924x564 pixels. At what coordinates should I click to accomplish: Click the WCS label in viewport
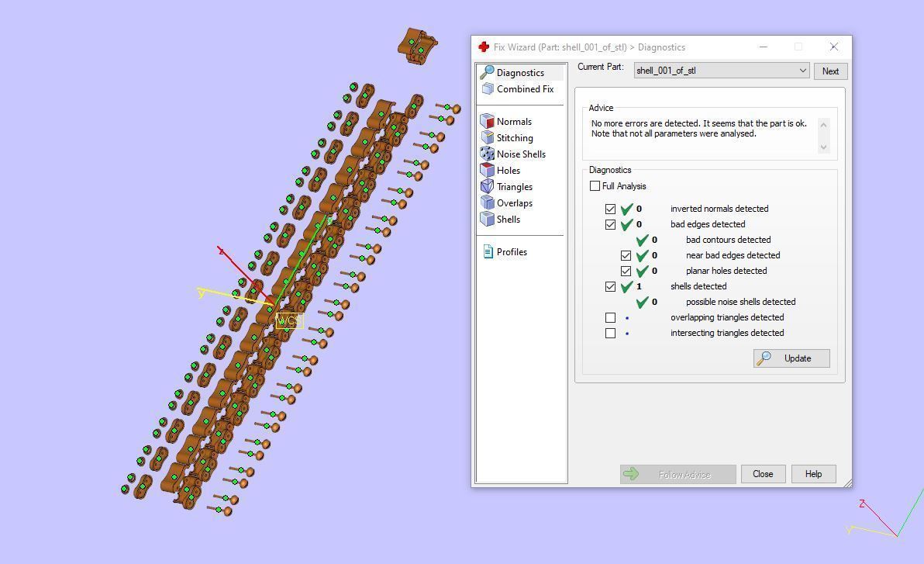point(289,321)
